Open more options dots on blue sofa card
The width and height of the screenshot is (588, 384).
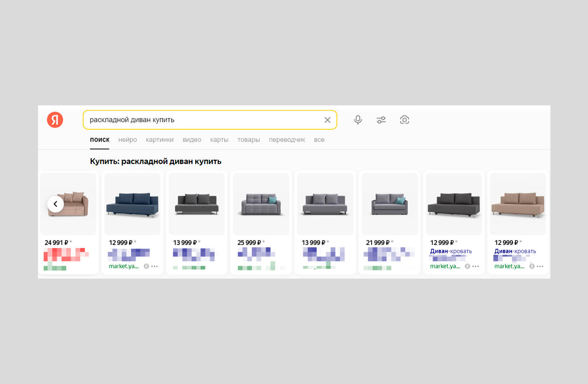(155, 266)
